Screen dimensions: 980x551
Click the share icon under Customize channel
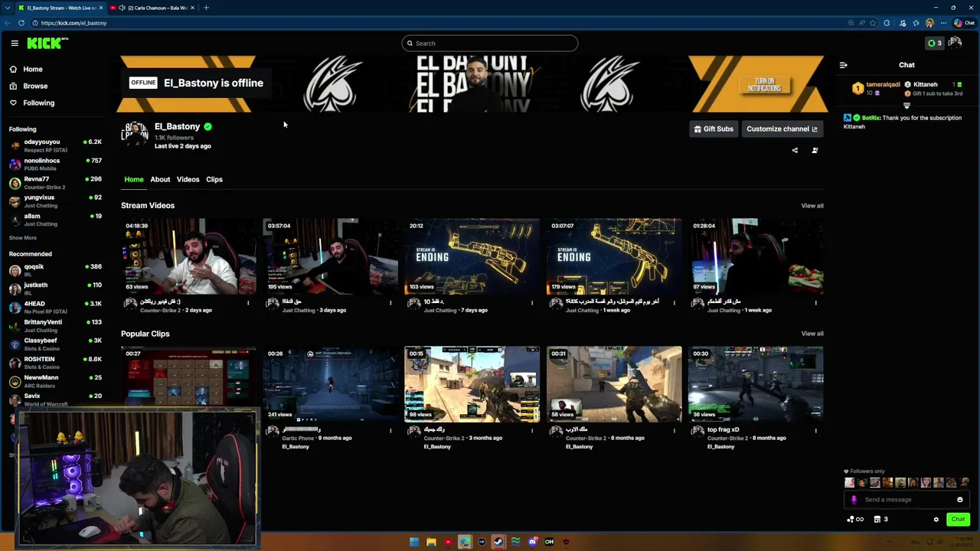(795, 150)
